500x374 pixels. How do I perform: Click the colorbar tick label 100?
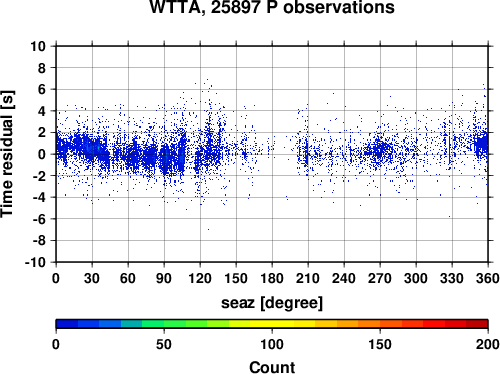(272, 344)
